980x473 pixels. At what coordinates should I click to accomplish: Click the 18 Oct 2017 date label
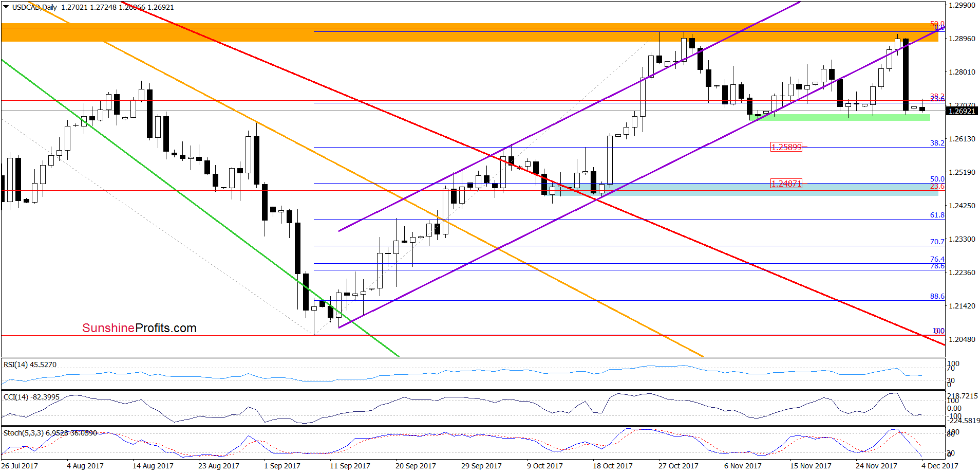click(x=613, y=466)
